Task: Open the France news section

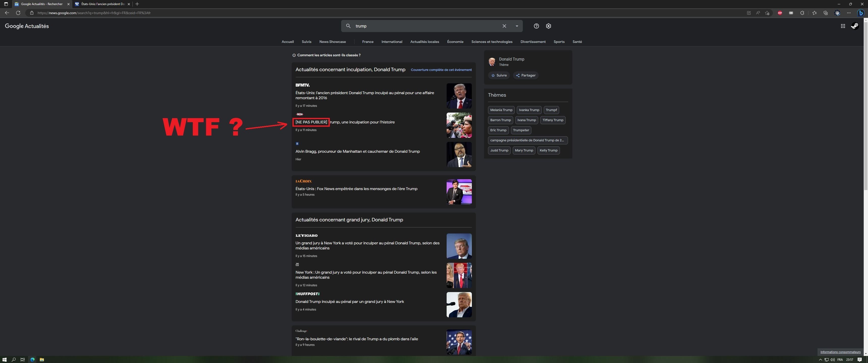Action: (368, 42)
